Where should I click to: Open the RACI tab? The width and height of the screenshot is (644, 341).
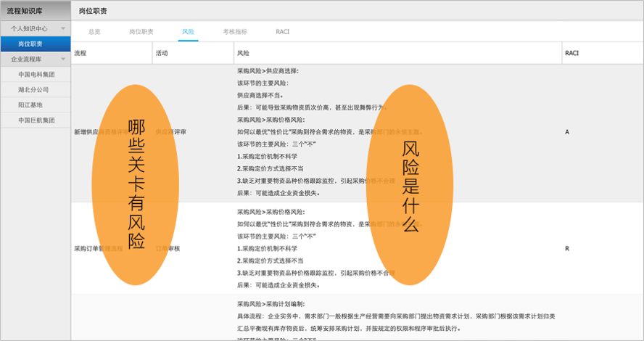coord(282,32)
